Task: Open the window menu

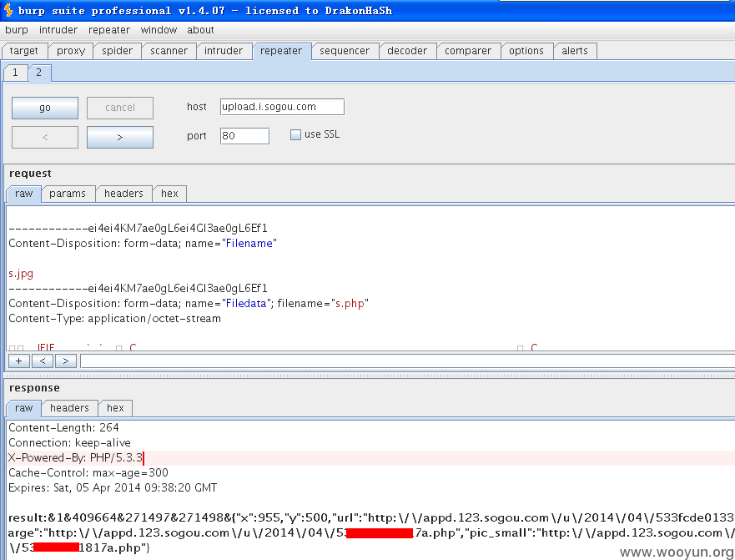Action: (x=159, y=30)
